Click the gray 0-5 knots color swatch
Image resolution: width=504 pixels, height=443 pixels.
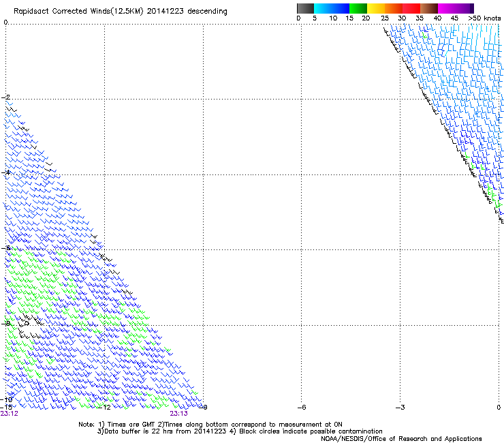(x=305, y=8)
